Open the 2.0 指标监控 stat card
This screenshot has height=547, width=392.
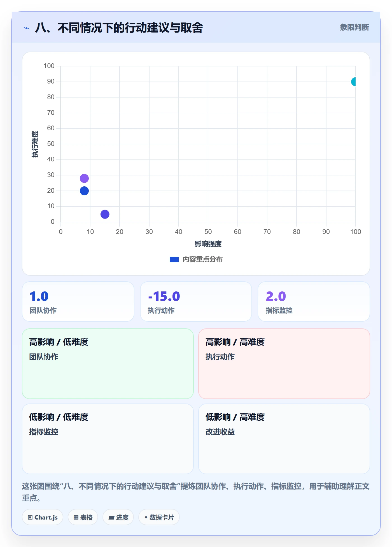coord(314,302)
